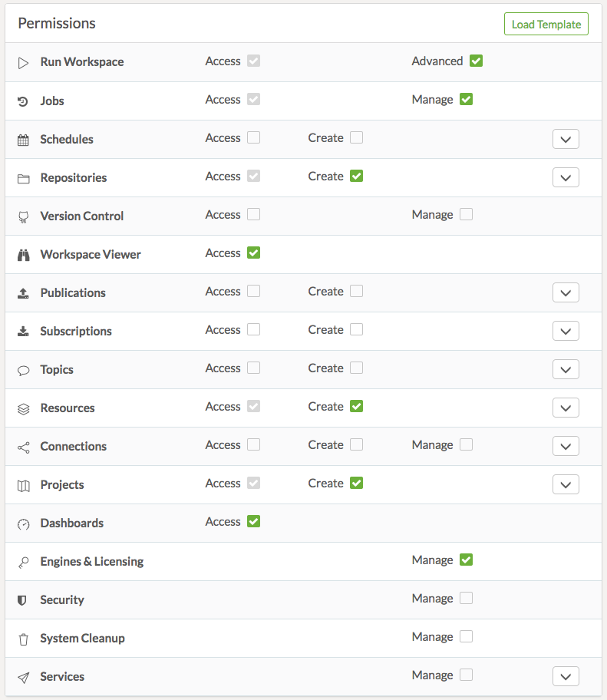The width and height of the screenshot is (607, 700).
Task: Uncheck the Run Workspace Advanced checkbox
Action: coord(476,61)
